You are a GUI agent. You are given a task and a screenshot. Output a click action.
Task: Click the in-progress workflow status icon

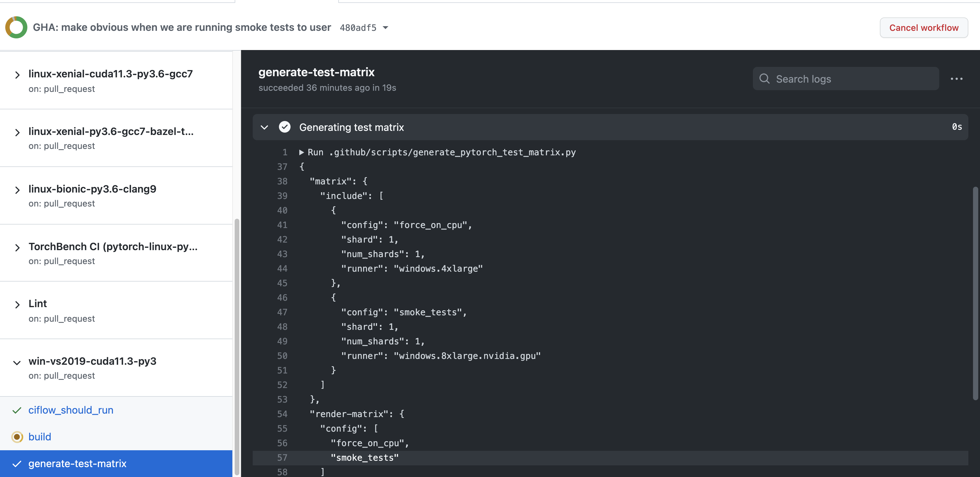click(x=16, y=27)
